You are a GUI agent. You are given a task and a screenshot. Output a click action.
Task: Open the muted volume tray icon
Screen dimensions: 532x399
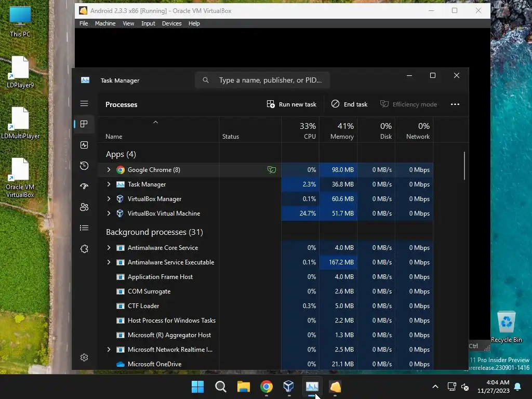click(465, 387)
